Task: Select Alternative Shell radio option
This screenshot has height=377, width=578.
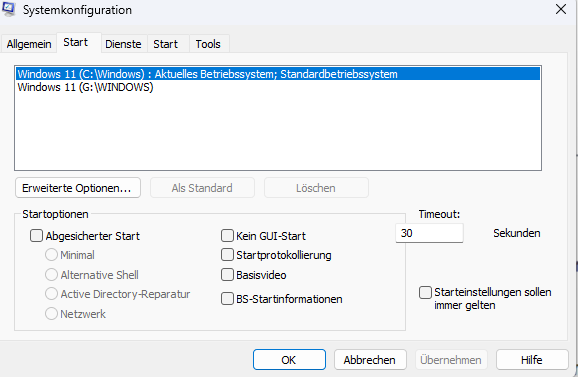Action: click(x=51, y=275)
